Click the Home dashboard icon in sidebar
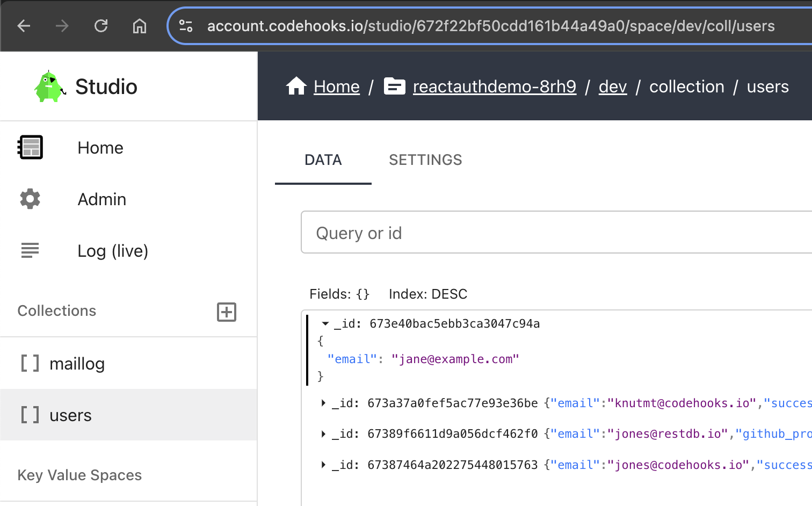This screenshot has height=506, width=812. [30, 147]
